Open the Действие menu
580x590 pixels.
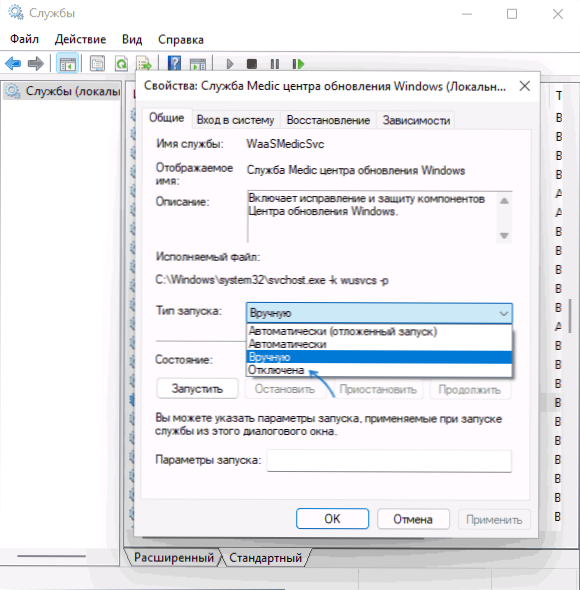point(80,39)
